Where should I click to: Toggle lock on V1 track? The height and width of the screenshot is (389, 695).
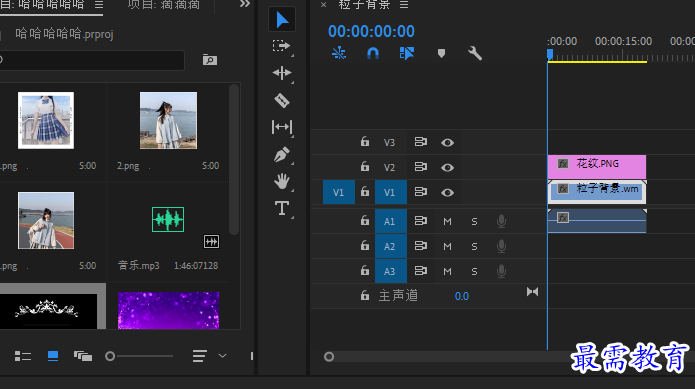click(x=364, y=192)
